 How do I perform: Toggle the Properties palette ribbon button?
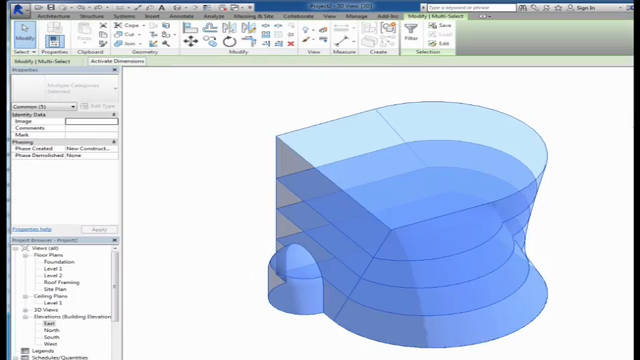[54, 41]
